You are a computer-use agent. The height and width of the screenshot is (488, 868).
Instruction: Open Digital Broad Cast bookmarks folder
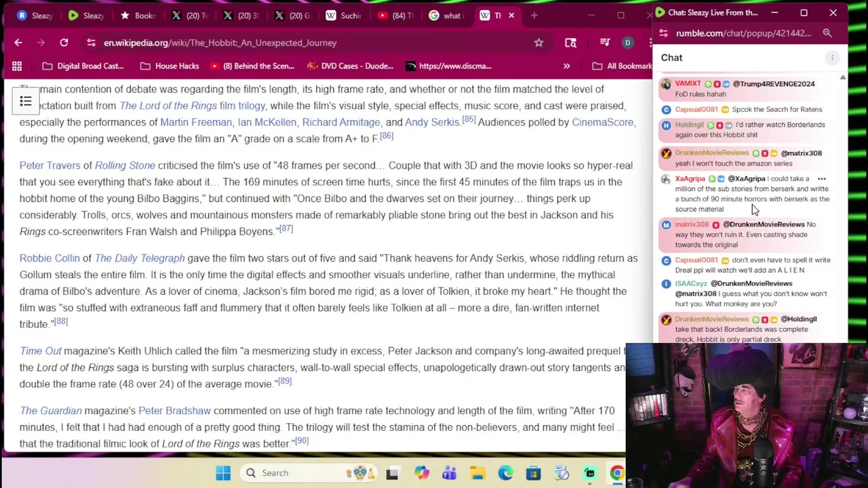(x=83, y=66)
